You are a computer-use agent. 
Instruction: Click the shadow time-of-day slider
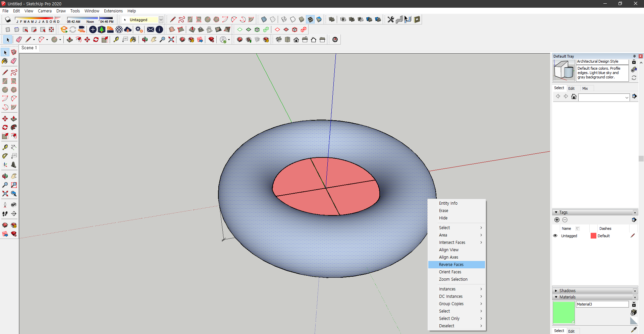91,18
